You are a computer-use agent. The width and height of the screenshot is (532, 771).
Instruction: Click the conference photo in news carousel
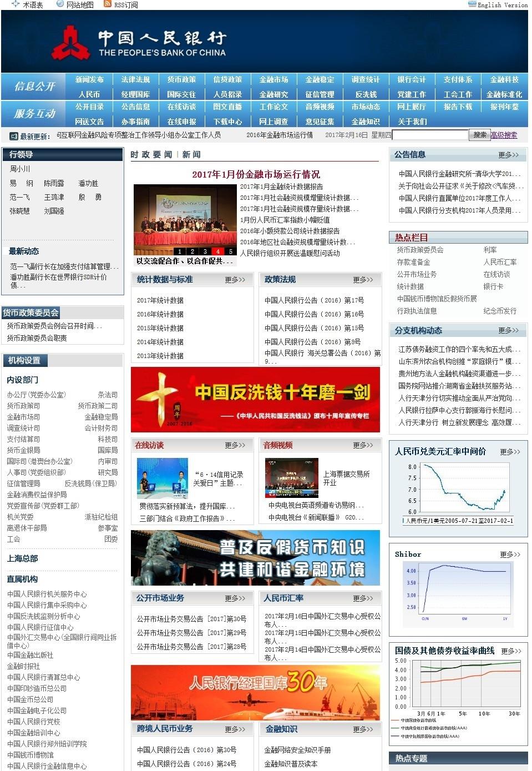click(185, 220)
